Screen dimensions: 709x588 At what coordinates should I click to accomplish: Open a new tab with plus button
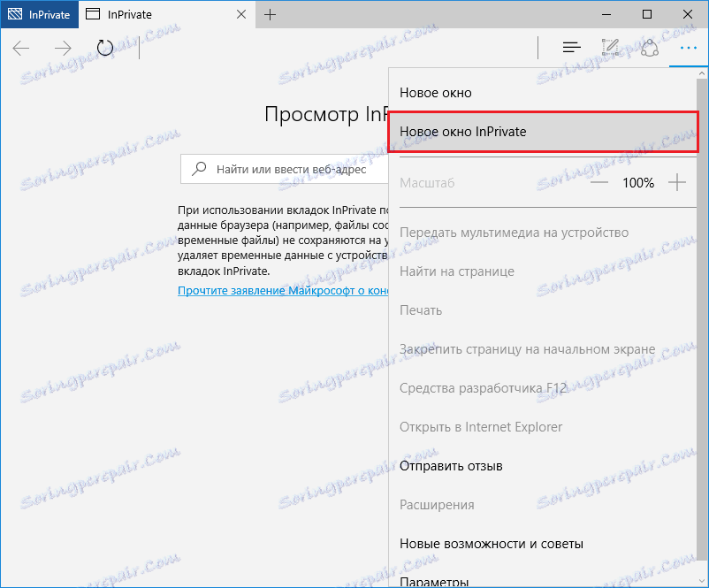click(x=271, y=14)
